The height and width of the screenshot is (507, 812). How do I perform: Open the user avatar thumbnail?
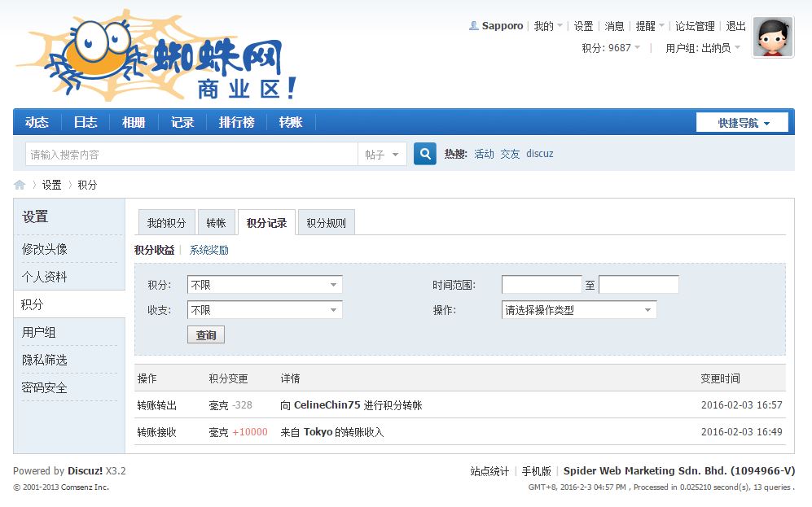772,37
